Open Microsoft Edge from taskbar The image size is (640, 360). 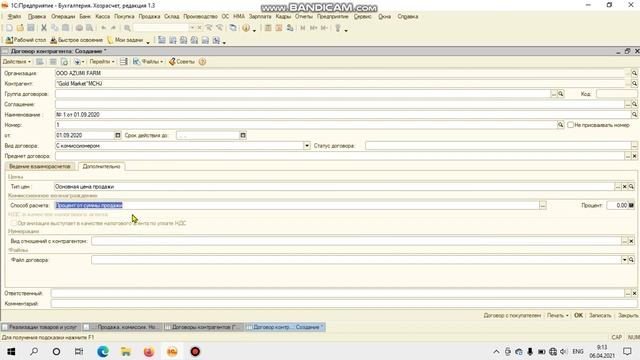103,351
